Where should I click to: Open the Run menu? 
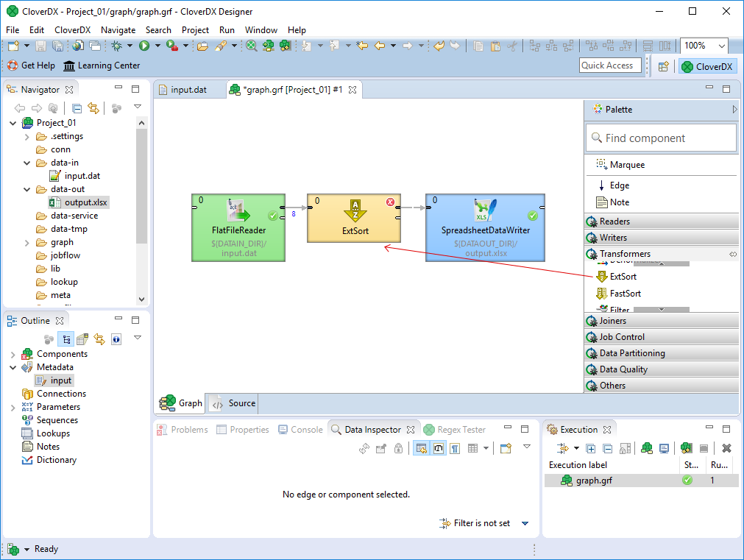coord(227,30)
